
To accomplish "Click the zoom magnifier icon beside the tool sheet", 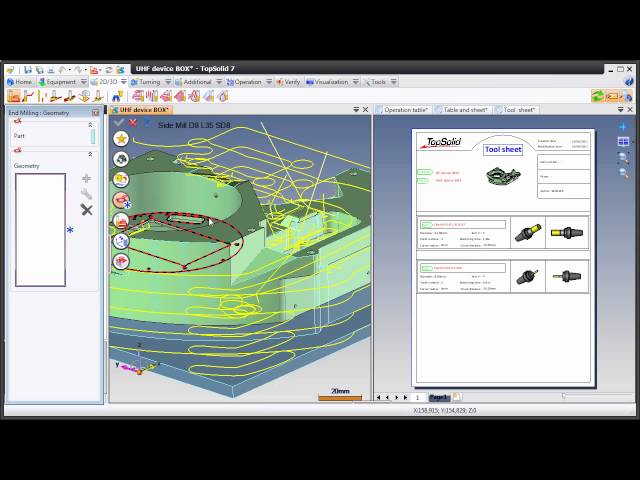I will click(x=624, y=158).
